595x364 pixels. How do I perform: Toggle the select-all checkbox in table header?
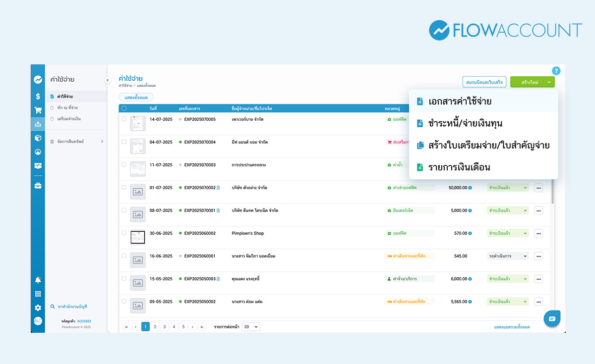click(x=124, y=108)
